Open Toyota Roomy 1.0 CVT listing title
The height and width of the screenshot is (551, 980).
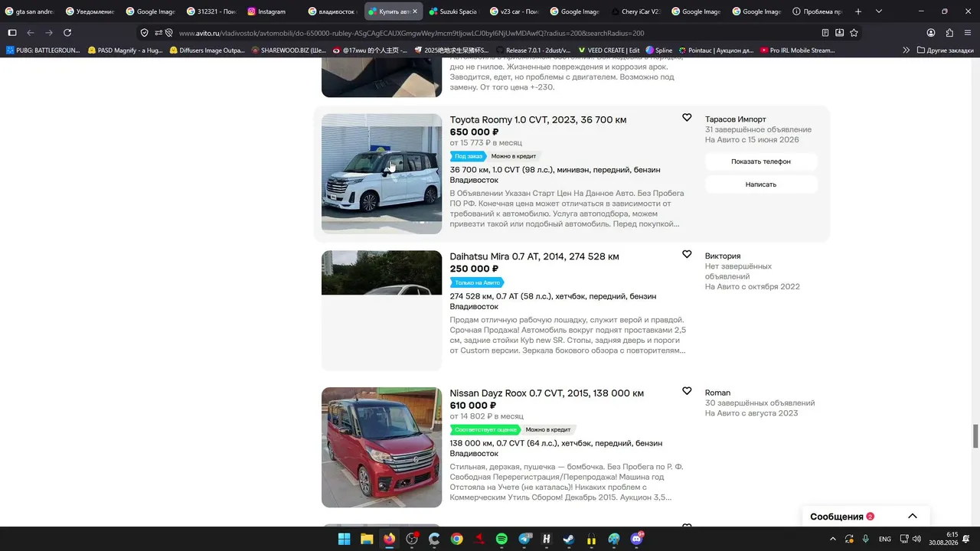[538, 119]
